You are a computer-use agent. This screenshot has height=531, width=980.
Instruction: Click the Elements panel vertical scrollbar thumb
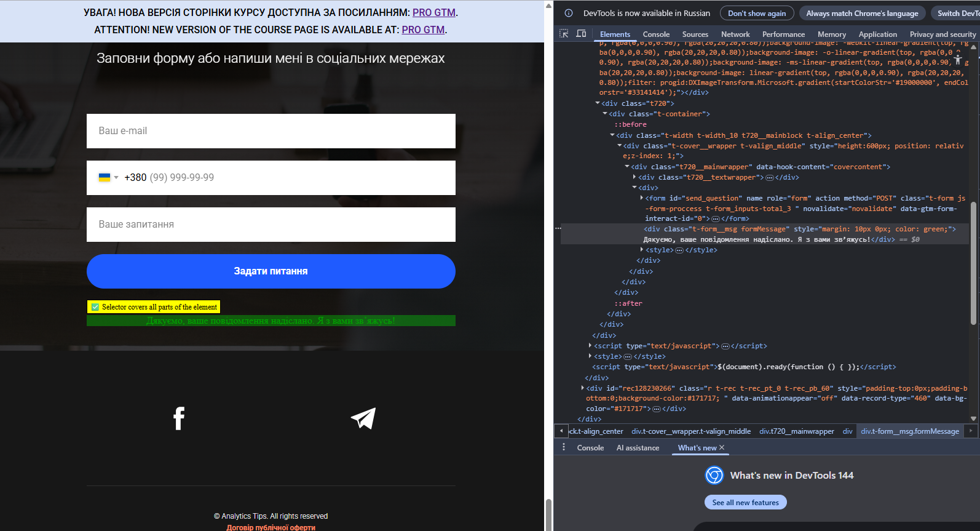click(973, 263)
